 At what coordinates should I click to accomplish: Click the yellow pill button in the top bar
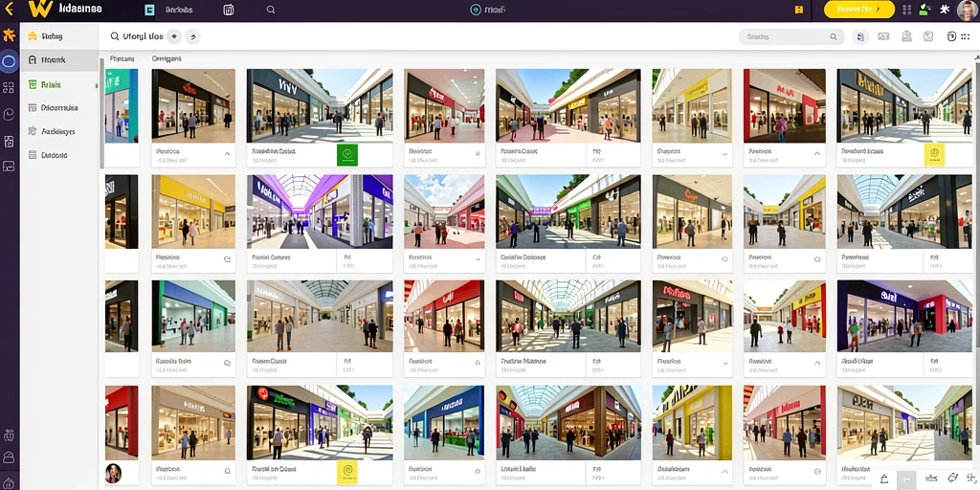pyautogui.click(x=859, y=10)
